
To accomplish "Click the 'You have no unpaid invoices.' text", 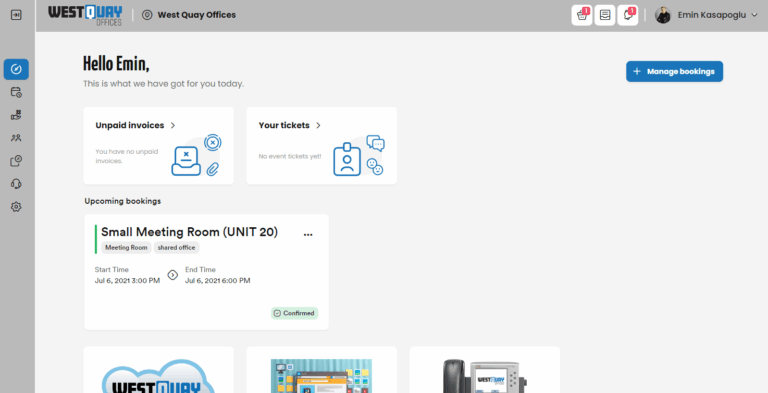I will [127, 156].
